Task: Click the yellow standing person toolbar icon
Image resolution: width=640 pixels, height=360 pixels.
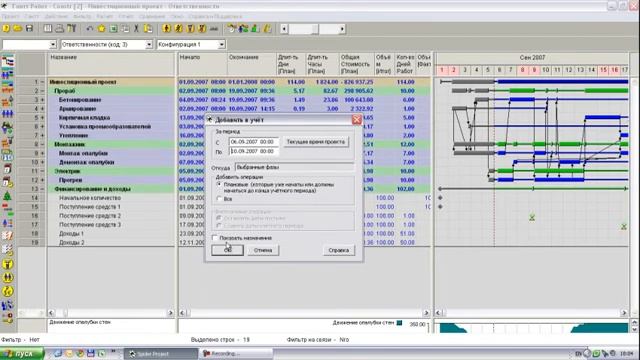Action: click(167, 29)
